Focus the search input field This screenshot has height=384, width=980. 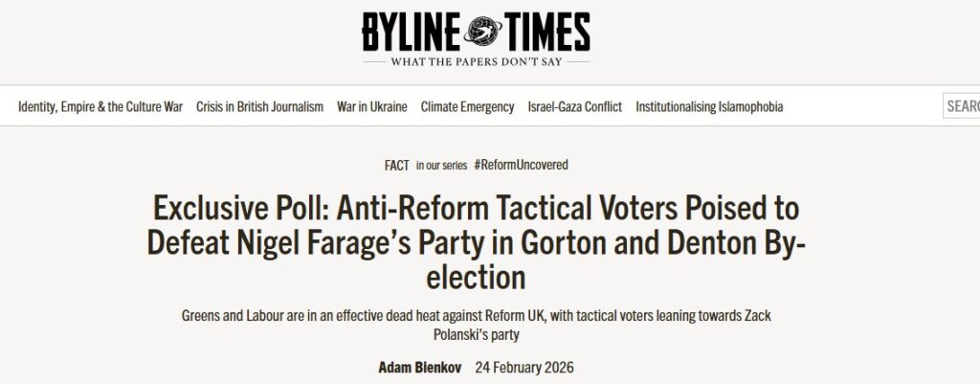(962, 106)
